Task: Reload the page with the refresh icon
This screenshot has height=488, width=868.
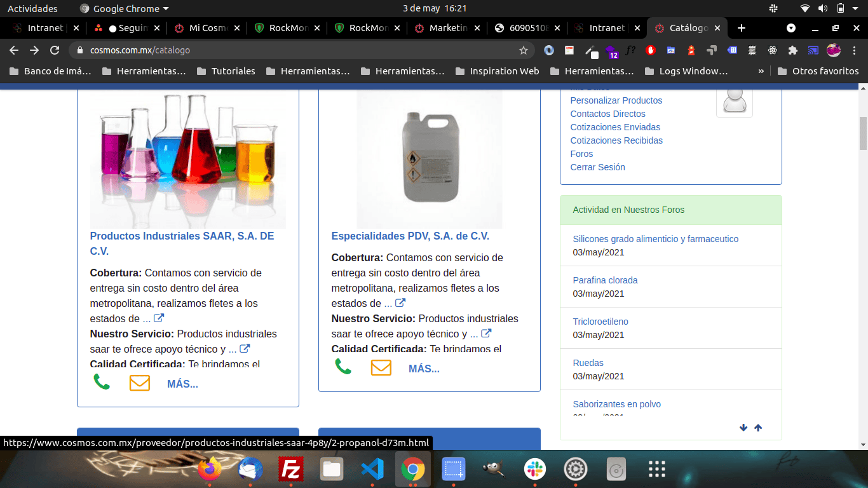Action: 55,50
